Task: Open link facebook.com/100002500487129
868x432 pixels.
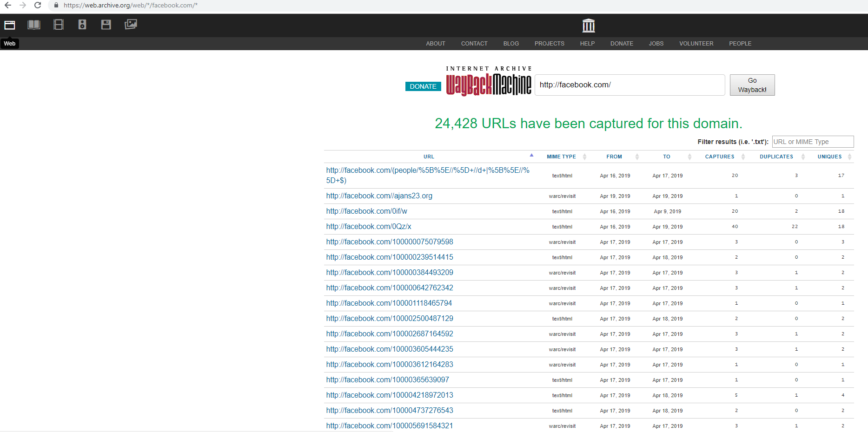Action: pyautogui.click(x=390, y=319)
